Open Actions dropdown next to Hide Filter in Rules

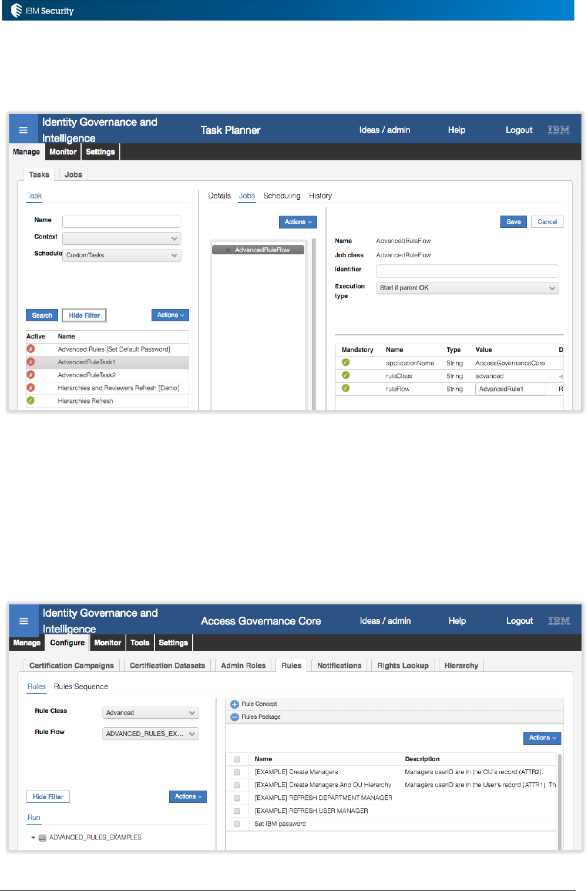(x=188, y=796)
